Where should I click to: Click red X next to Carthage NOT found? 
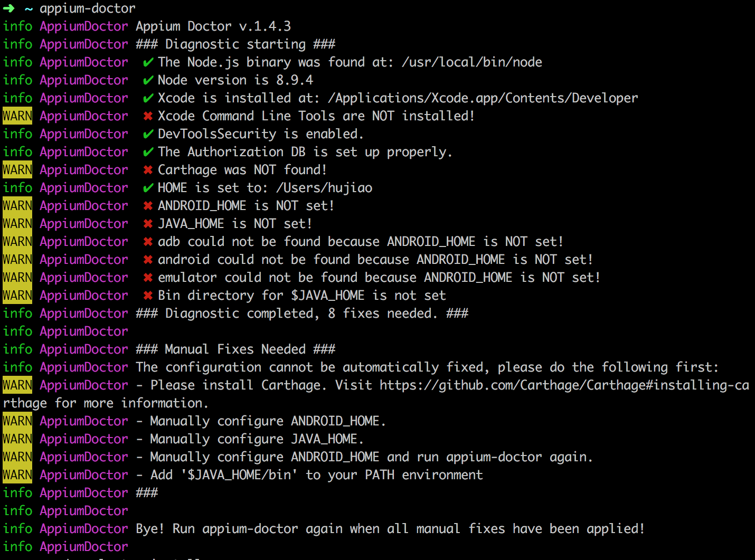click(148, 170)
